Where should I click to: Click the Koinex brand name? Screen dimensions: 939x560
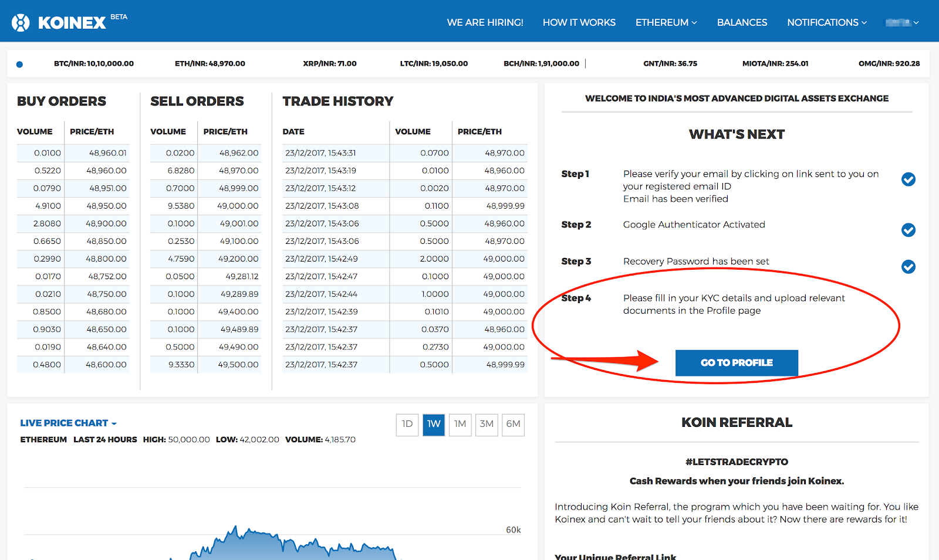tap(72, 22)
